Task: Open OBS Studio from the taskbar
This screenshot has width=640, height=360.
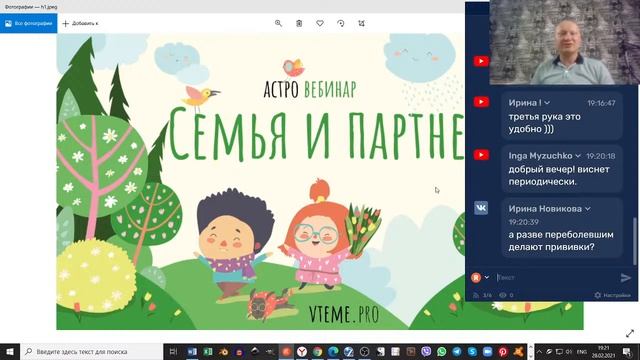Action: 364,351
